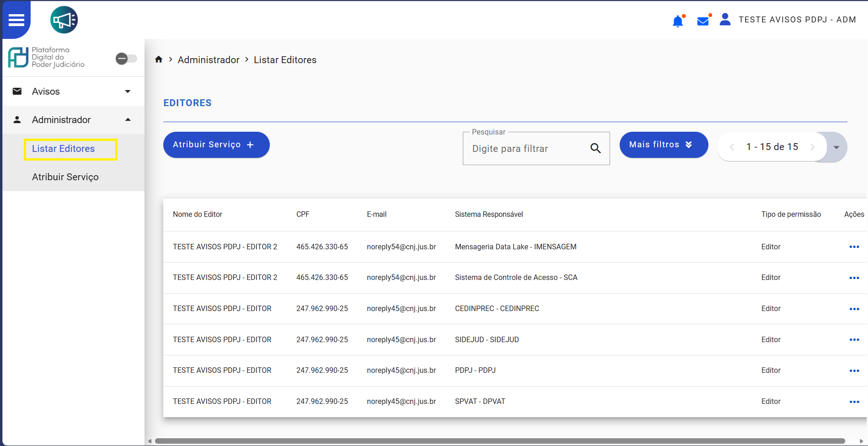Toggle the sidebar theme switch
Viewport: 868px width, 446px height.
126,59
